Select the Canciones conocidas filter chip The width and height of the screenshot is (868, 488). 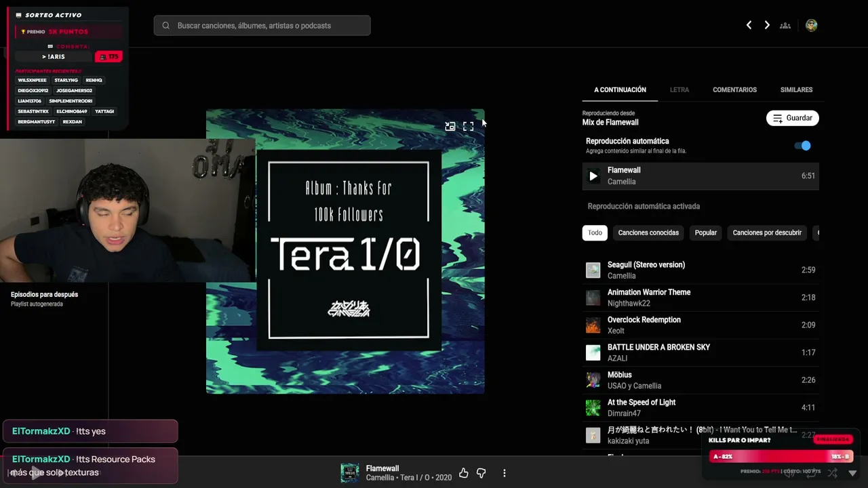click(x=648, y=232)
